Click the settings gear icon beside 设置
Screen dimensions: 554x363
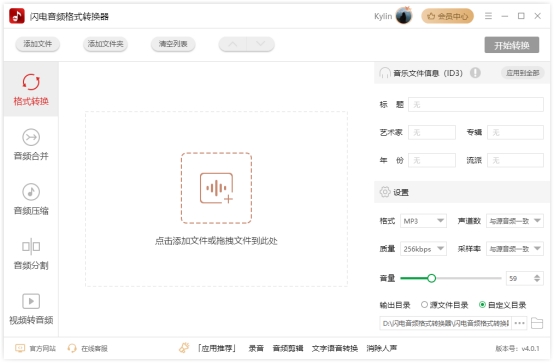click(385, 192)
